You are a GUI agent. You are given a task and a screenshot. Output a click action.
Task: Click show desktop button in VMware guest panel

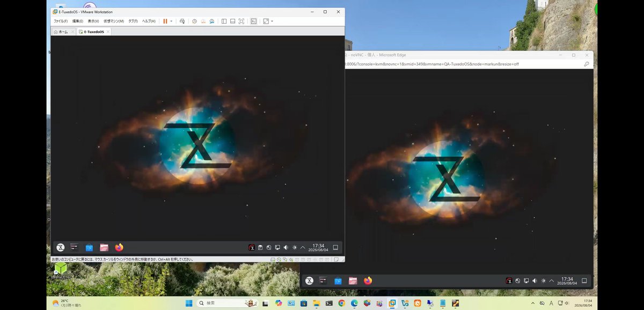335,247
